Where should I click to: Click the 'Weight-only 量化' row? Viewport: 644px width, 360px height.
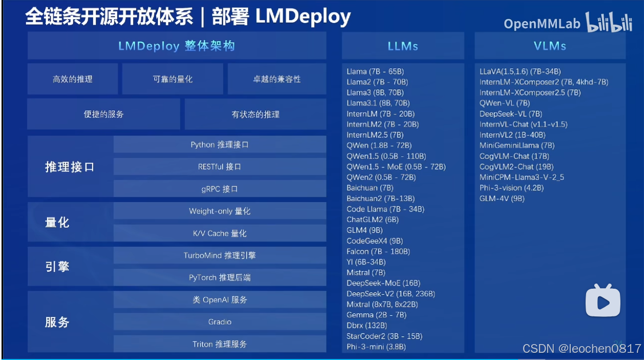pyautogui.click(x=220, y=211)
